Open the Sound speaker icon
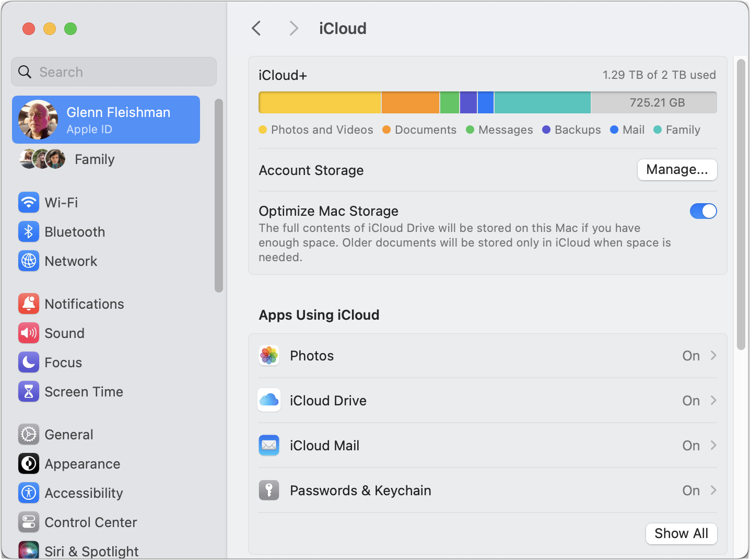Viewport: 750px width, 560px height. pos(29,333)
